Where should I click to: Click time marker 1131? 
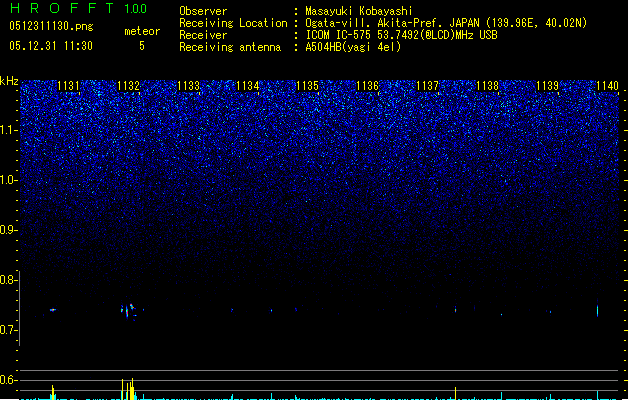[69, 86]
